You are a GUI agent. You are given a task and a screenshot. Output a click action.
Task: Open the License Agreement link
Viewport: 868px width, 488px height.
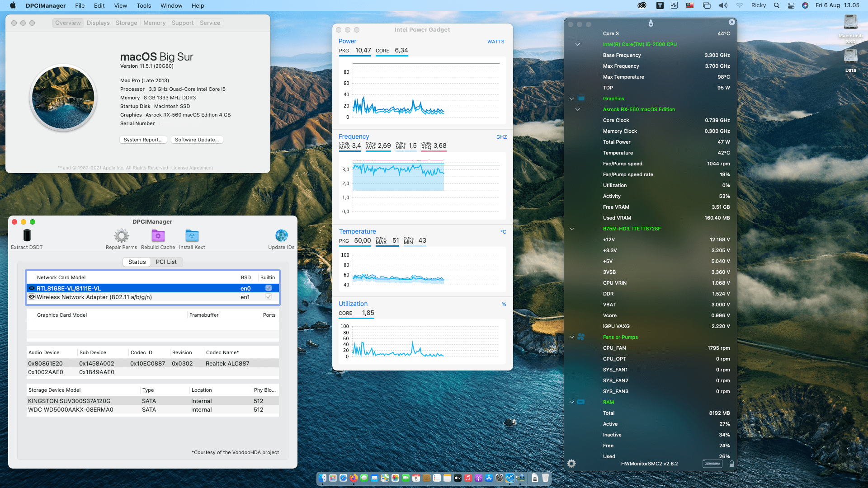coord(192,168)
